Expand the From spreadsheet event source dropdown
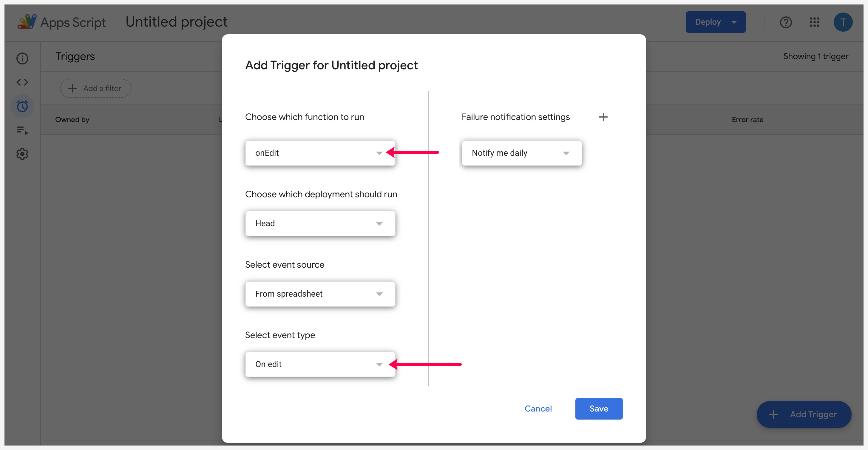 320,294
